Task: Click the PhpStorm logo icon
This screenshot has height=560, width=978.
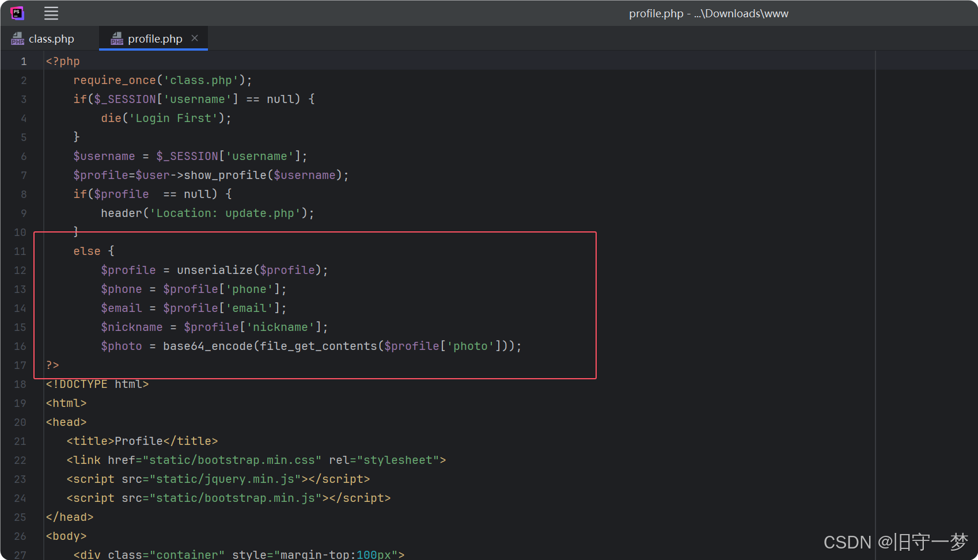Action: coord(17,13)
